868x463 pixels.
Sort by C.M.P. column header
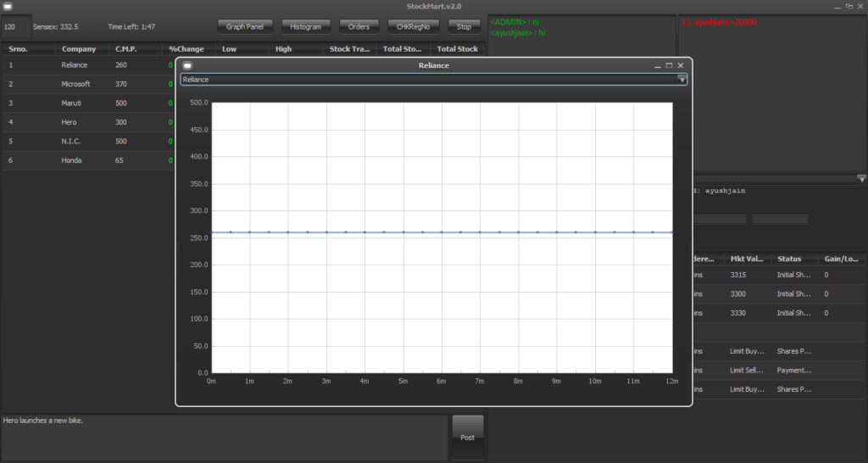click(x=135, y=48)
